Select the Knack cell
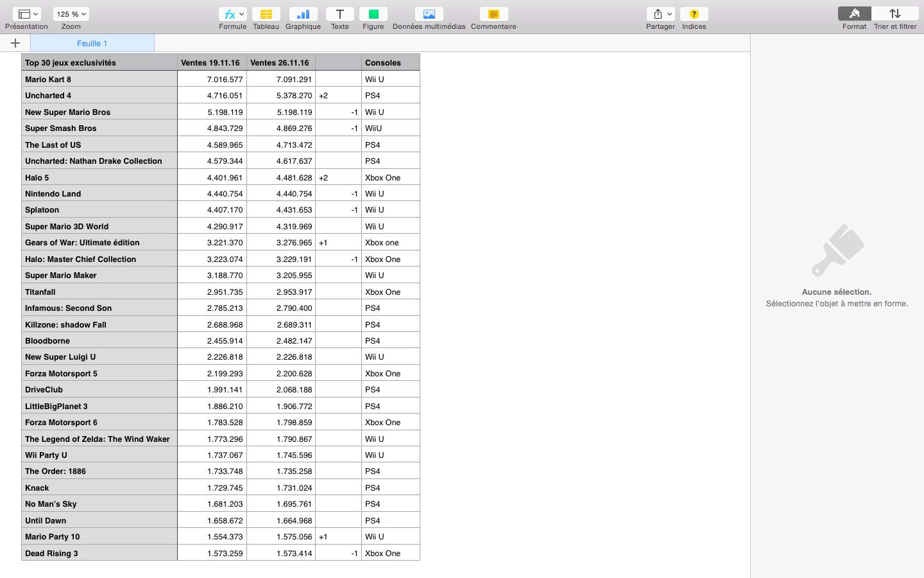Screen dimensions: 924x578 pyautogui.click(x=99, y=487)
